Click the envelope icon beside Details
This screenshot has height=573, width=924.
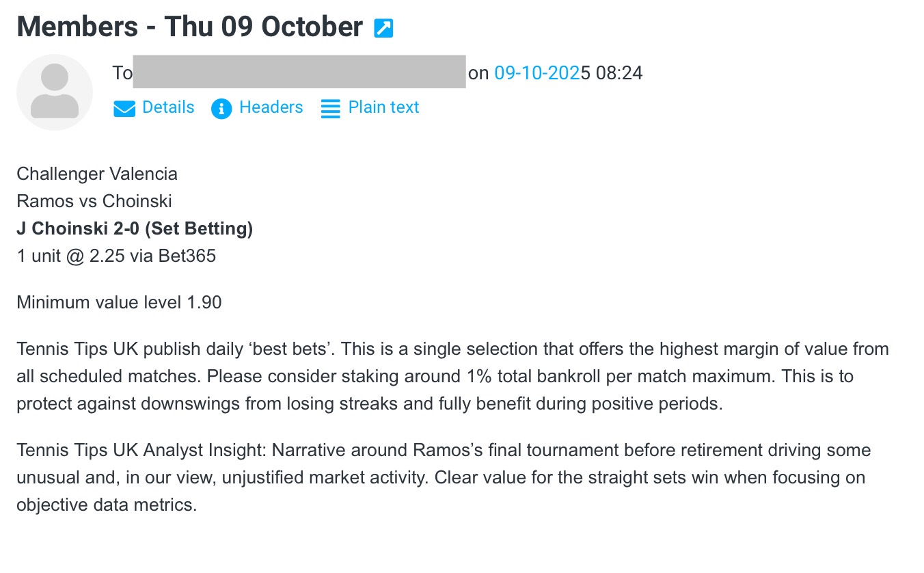(x=124, y=109)
